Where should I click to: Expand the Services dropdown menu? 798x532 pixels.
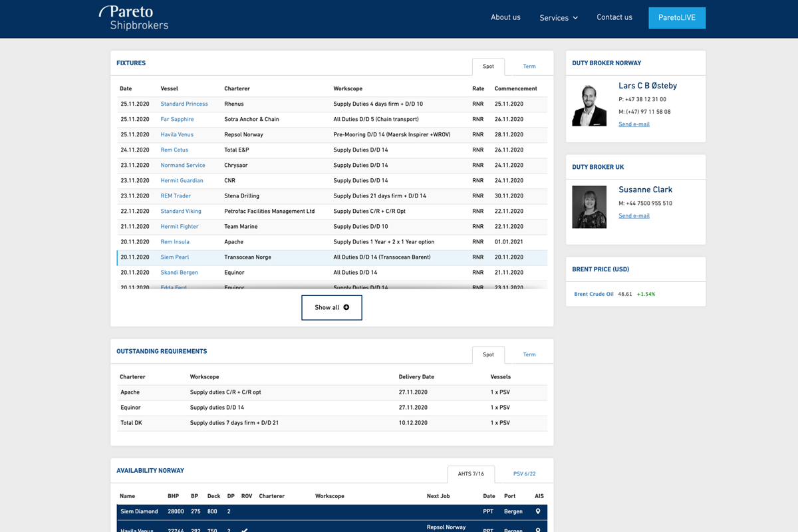point(559,18)
